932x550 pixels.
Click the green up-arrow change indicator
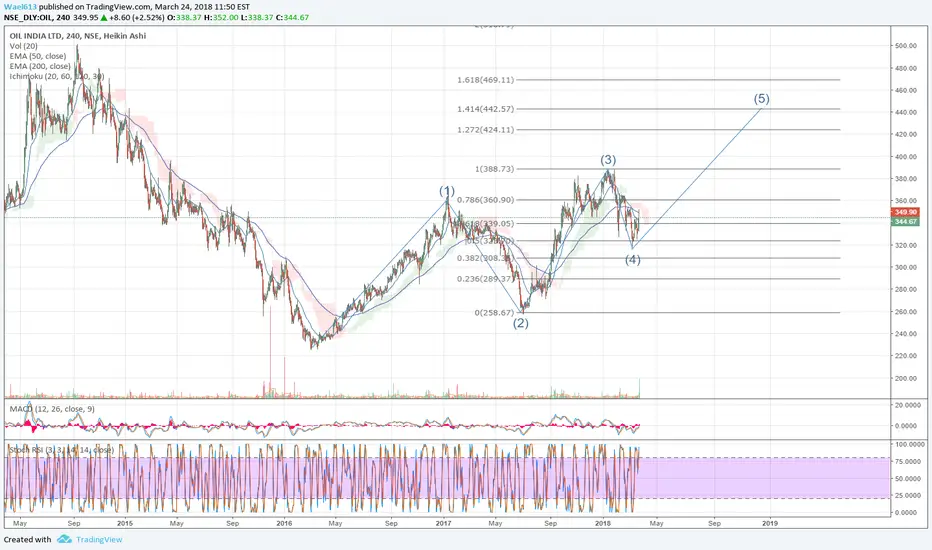[104, 17]
